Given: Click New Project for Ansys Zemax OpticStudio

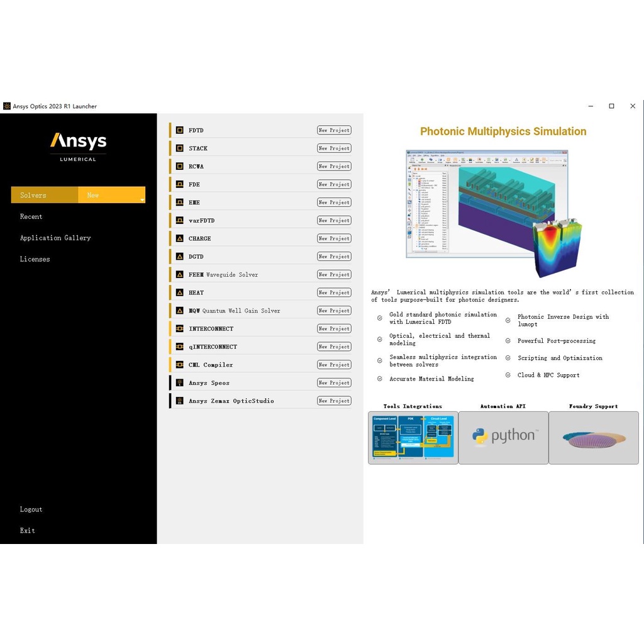Looking at the screenshot, I should [x=335, y=401].
